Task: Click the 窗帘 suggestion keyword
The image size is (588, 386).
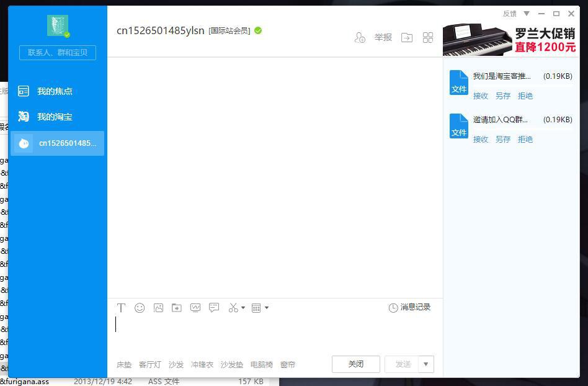Action: point(288,365)
